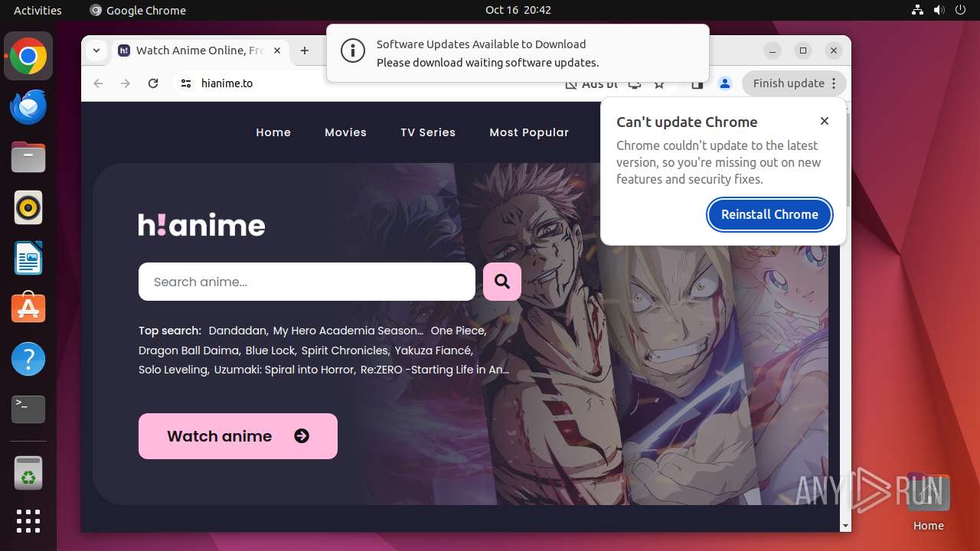980x551 pixels.
Task: Open Chrome profile avatar
Action: 725,83
